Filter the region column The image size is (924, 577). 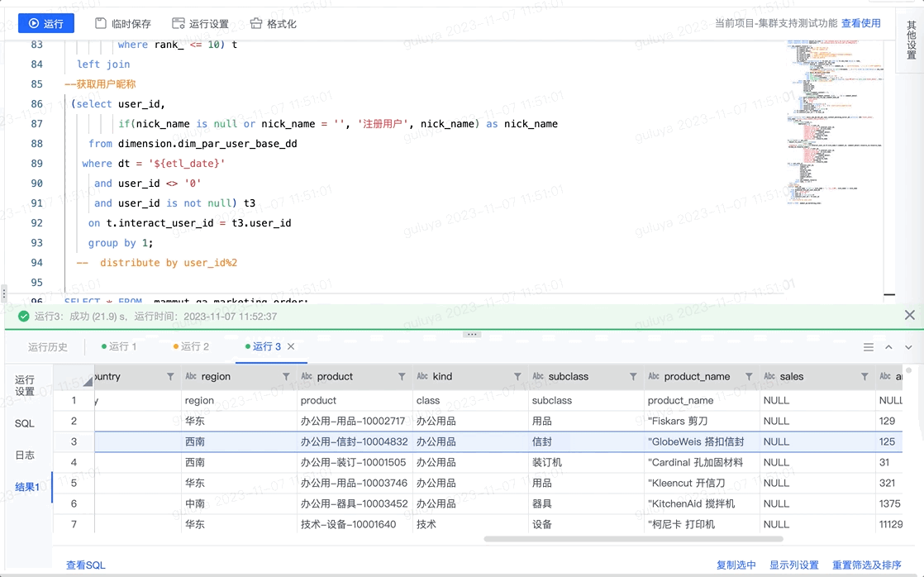click(286, 377)
